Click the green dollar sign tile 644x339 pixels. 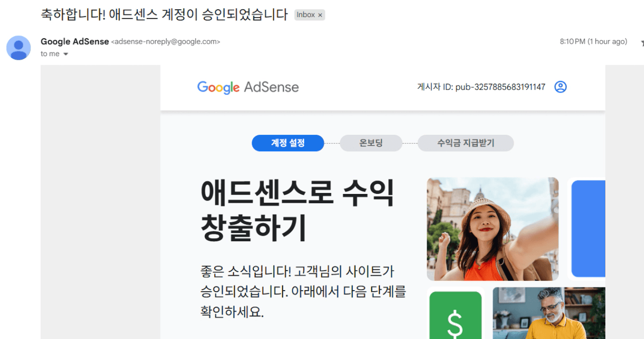tap(455, 315)
